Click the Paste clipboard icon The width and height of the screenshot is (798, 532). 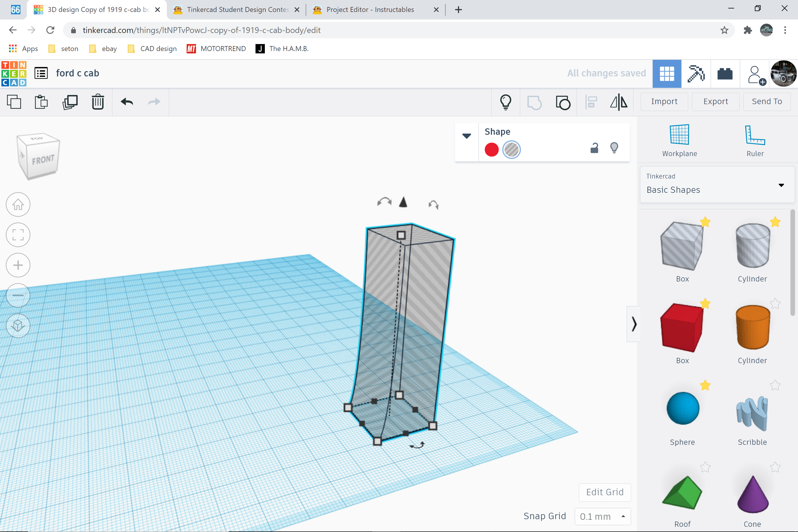coord(41,102)
